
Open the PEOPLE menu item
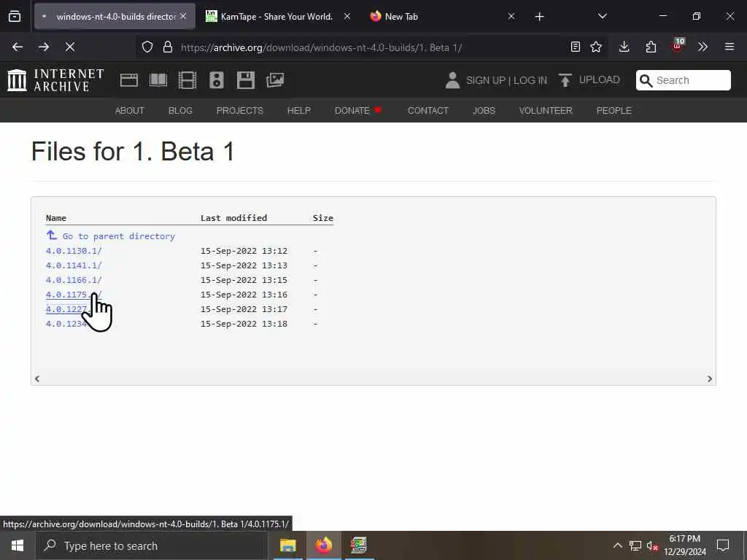[614, 111]
